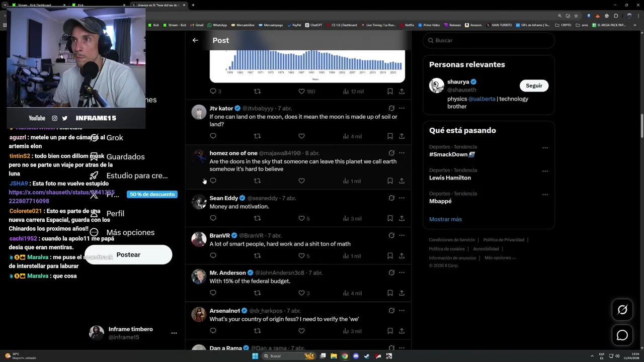The image size is (644, 362).
Task: Like homez one of one's comment
Action: click(x=301, y=180)
